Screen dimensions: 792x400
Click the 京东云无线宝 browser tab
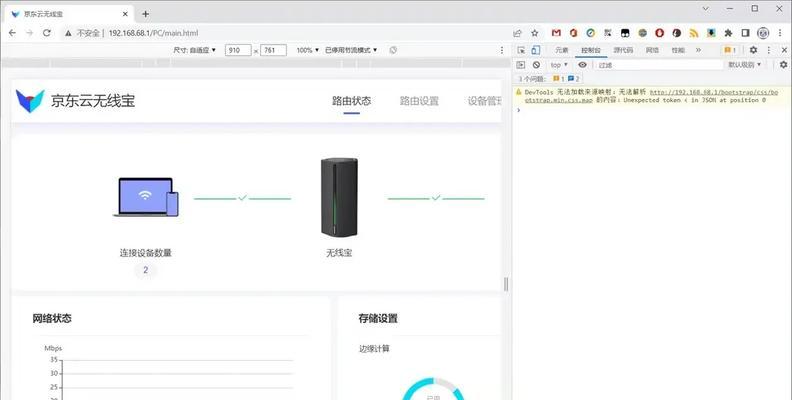pos(69,14)
